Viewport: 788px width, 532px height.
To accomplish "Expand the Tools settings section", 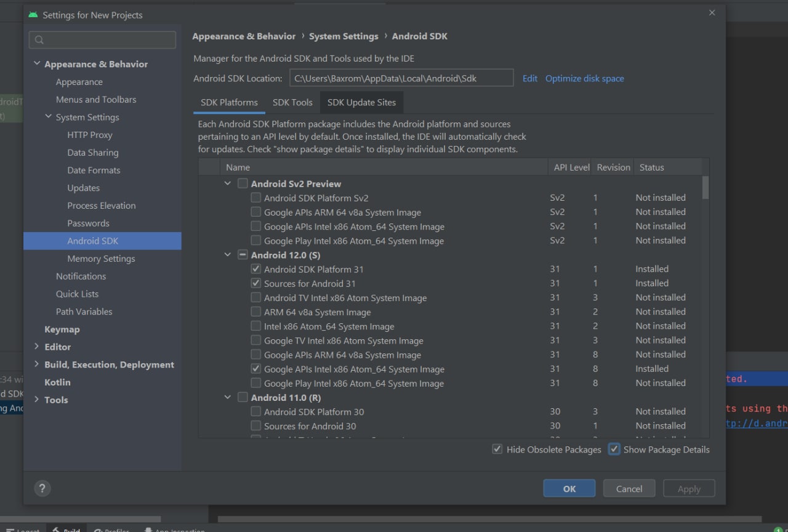I will coord(37,399).
